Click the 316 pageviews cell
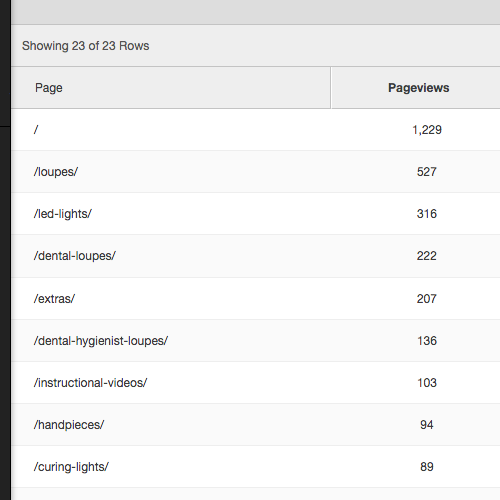500x500 pixels. tap(427, 214)
